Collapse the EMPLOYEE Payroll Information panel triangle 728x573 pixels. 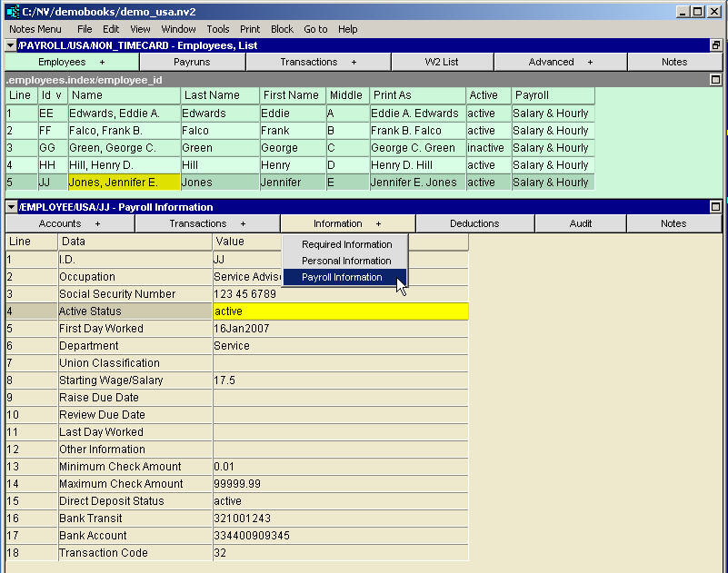(x=11, y=207)
